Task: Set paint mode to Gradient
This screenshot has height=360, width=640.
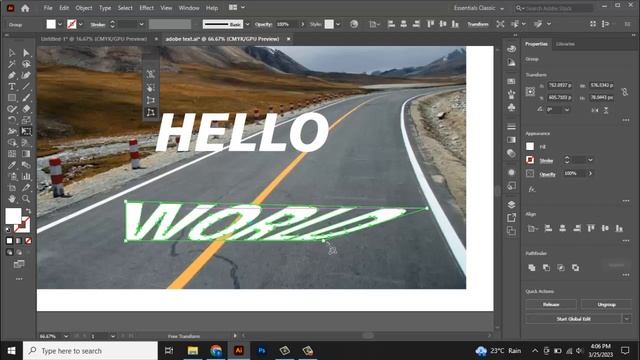Action: click(19, 241)
